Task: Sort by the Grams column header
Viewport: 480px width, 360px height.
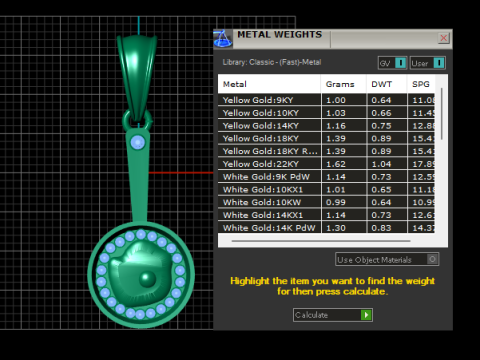Action: click(344, 84)
